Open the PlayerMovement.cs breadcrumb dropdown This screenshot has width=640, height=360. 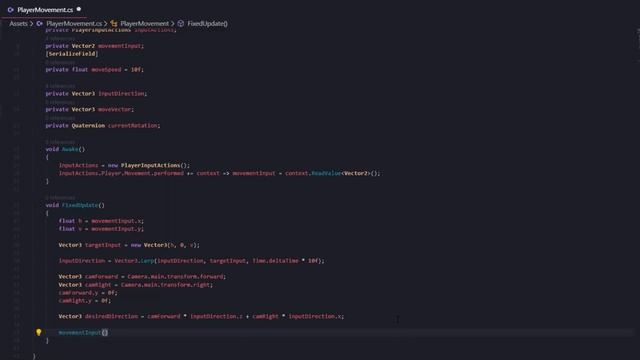[74, 24]
